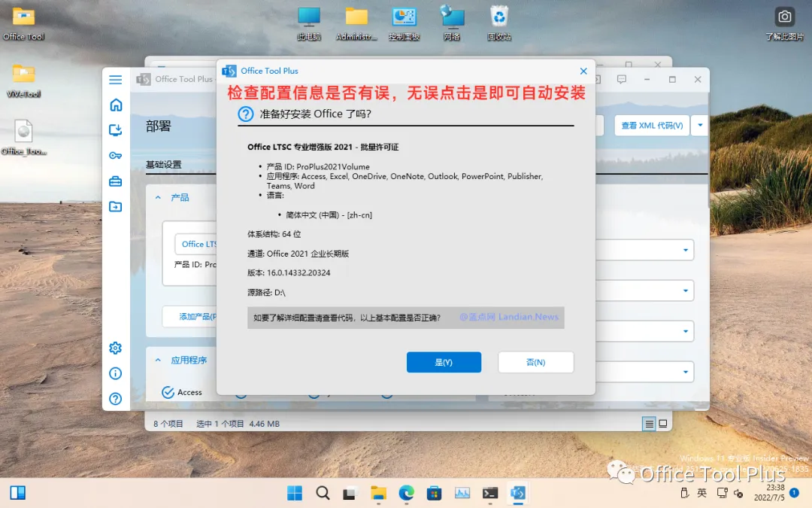
Task: Open the Terminal app on taskbar
Action: coord(490,493)
